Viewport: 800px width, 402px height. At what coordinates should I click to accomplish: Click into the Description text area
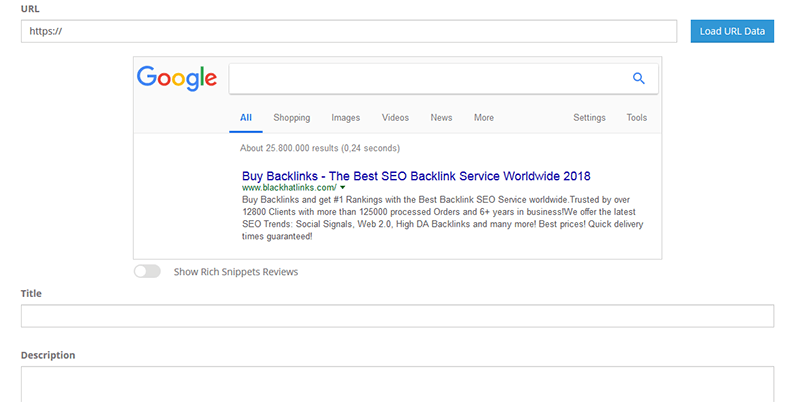pyautogui.click(x=397, y=384)
